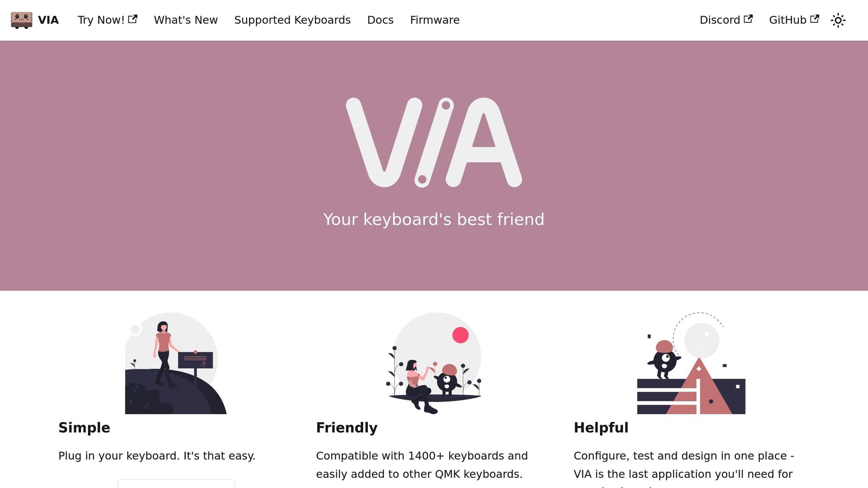
Task: Click the Try Now! link
Action: click(101, 20)
